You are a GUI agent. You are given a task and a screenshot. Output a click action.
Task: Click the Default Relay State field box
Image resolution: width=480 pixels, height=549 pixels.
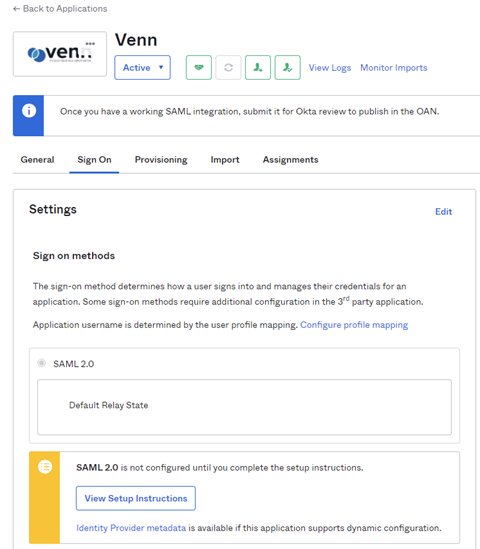point(244,407)
